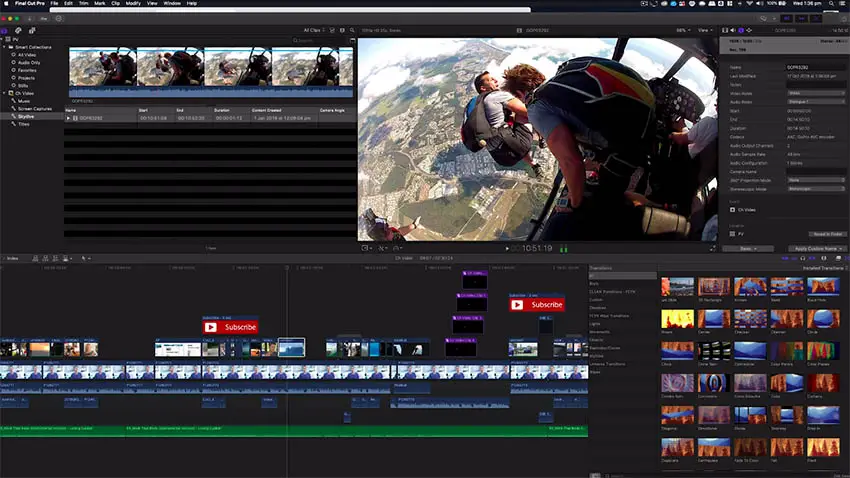Collapse the Smart Collections folder

click(4, 47)
